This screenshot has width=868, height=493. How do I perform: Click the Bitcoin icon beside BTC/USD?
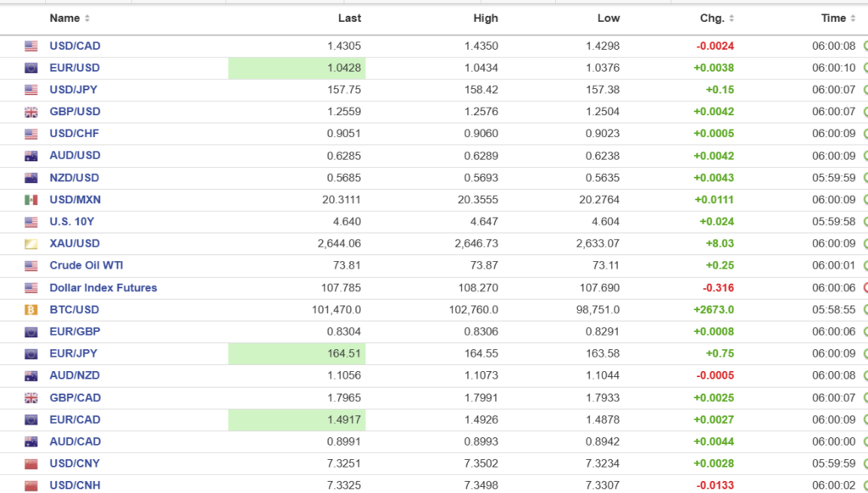pyautogui.click(x=31, y=310)
